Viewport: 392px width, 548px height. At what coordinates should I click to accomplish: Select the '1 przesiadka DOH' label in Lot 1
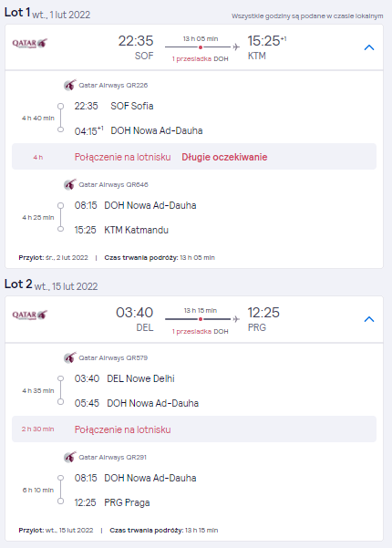(x=201, y=59)
